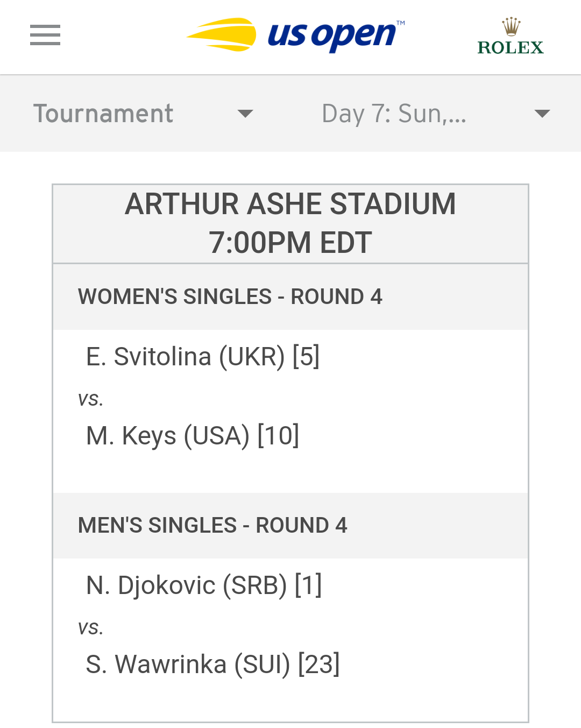Click the Rolex crown symbol

click(511, 26)
